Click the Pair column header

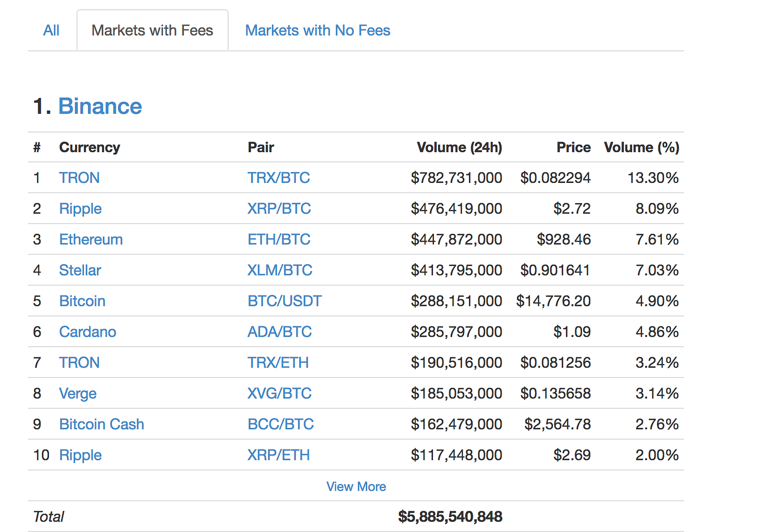click(261, 147)
